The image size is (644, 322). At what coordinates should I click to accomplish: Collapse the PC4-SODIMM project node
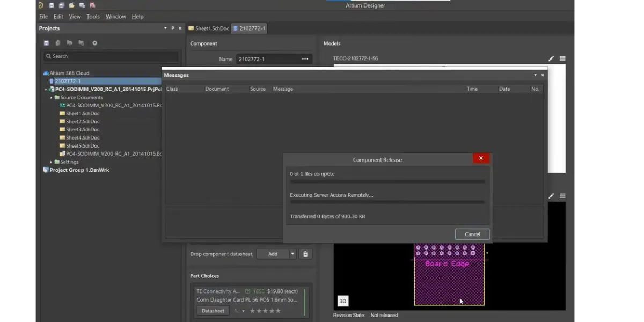click(x=46, y=90)
